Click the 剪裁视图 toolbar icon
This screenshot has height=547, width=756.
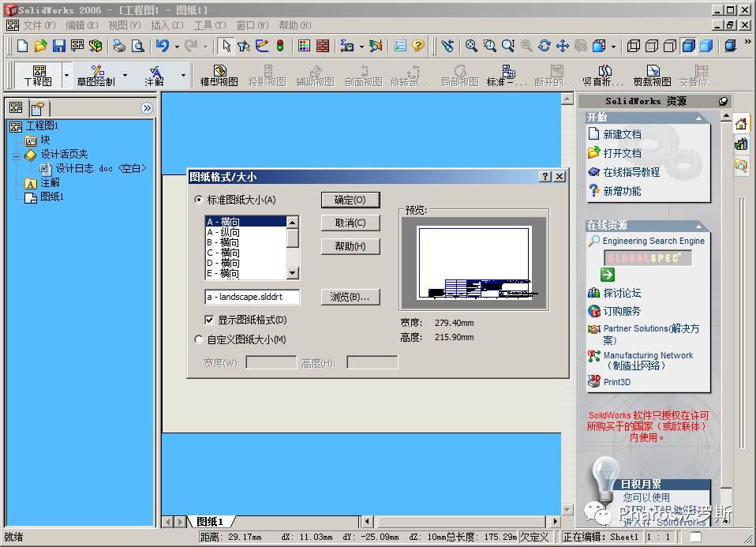652,76
